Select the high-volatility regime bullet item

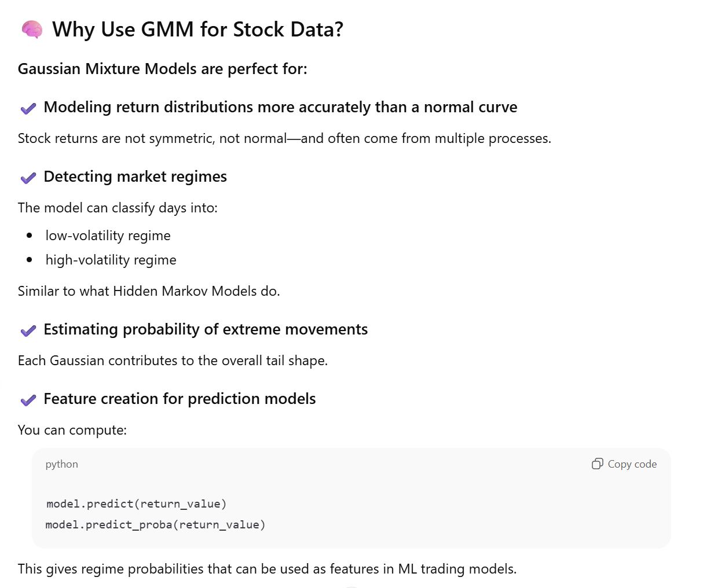[x=111, y=260]
